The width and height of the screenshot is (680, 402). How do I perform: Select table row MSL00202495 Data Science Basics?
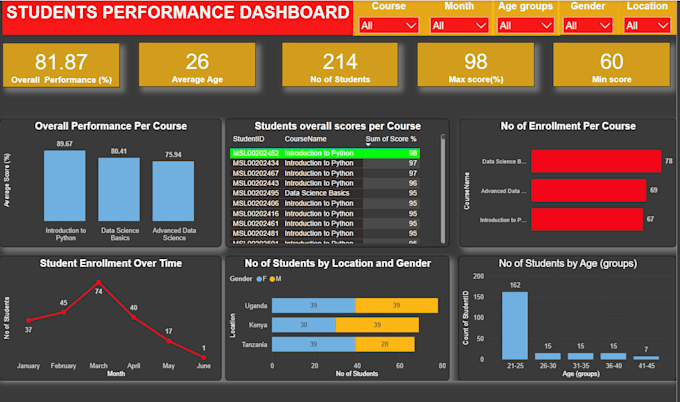(x=325, y=193)
